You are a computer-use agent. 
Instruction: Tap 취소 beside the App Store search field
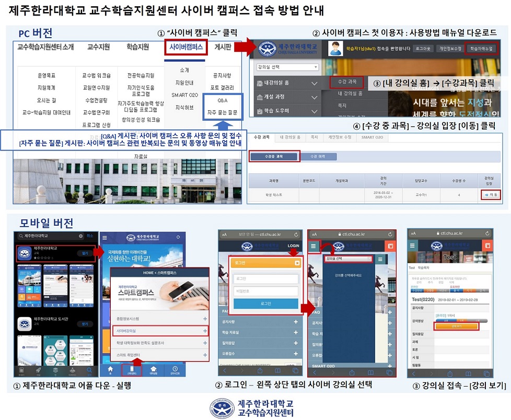(x=90, y=236)
